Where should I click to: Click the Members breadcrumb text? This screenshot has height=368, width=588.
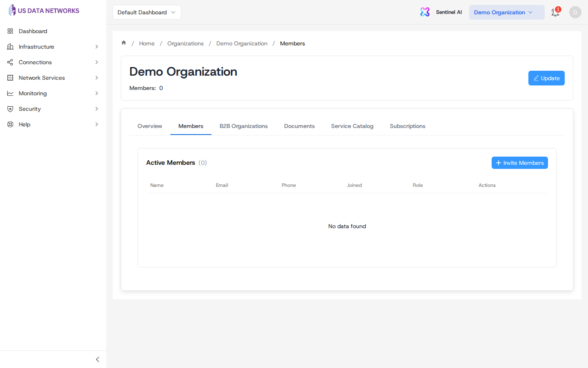point(292,43)
